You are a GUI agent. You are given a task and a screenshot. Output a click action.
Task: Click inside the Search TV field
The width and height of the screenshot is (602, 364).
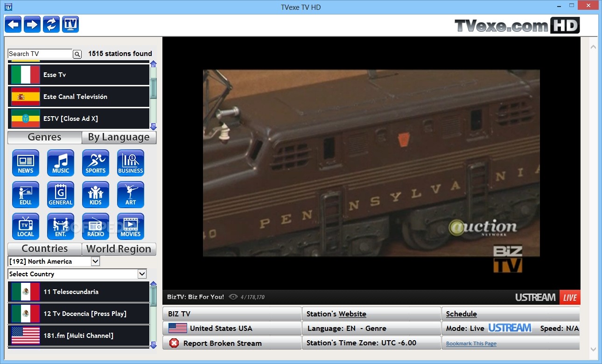click(x=40, y=54)
